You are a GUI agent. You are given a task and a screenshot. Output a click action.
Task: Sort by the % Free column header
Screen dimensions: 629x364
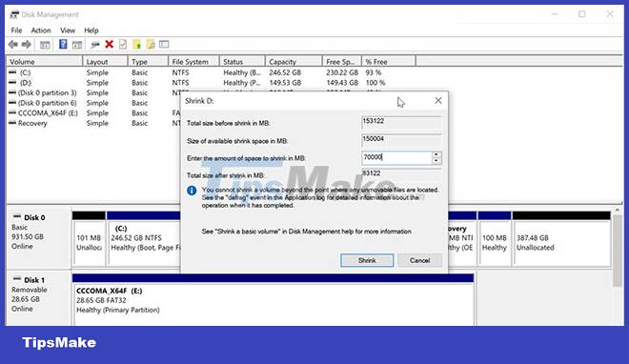388,62
